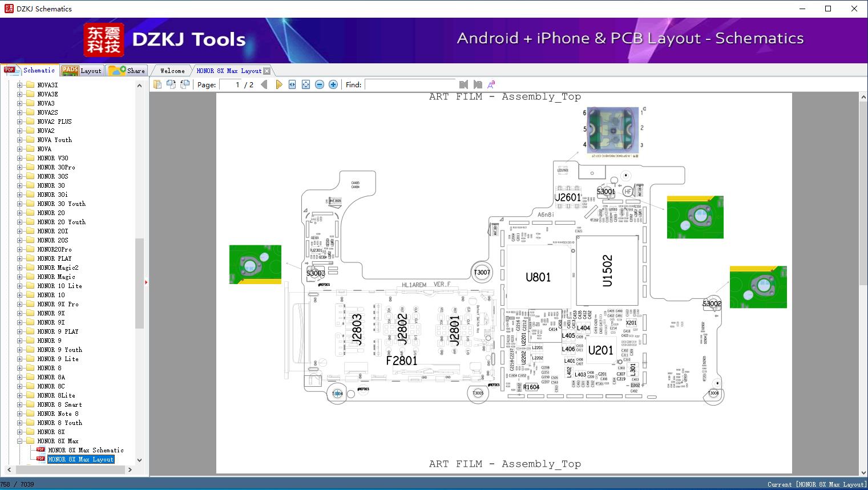Open the Welcome document tab
Screen dimensions: 868x490
(172, 71)
